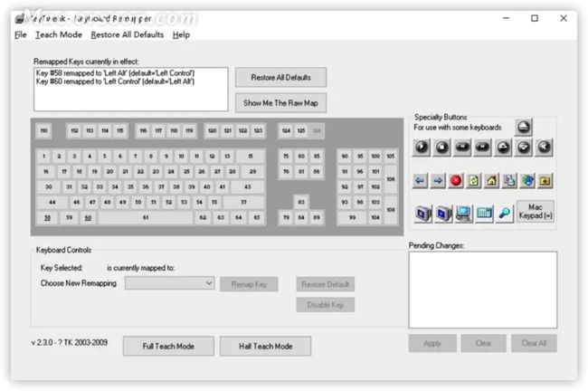Select keyboard key 83 (up arrow position)
The width and height of the screenshot is (588, 391).
point(301,202)
